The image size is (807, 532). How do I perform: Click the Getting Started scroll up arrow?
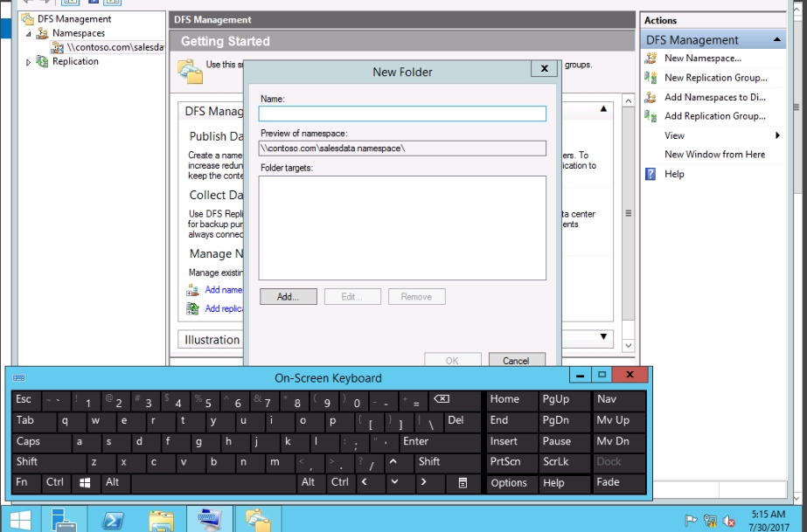coord(628,100)
